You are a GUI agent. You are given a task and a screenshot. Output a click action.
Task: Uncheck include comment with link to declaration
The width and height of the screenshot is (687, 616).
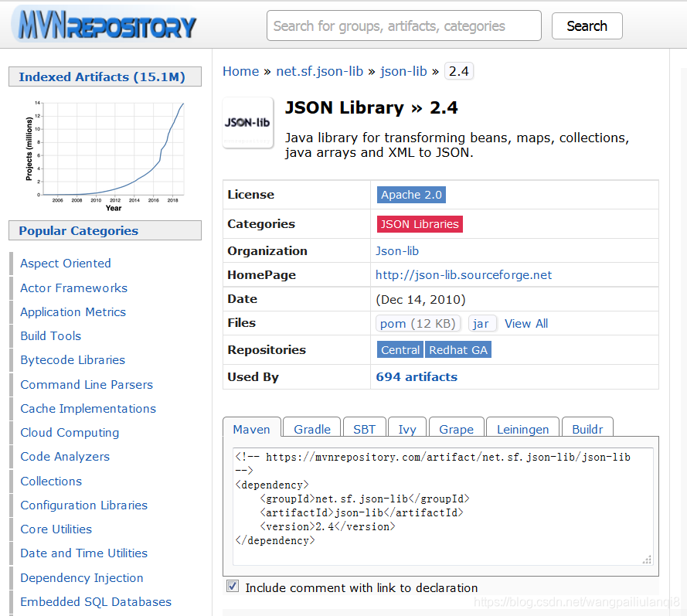pyautogui.click(x=233, y=586)
